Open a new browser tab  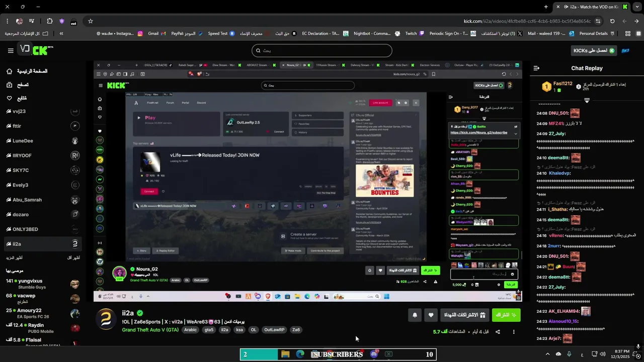pos(546,7)
